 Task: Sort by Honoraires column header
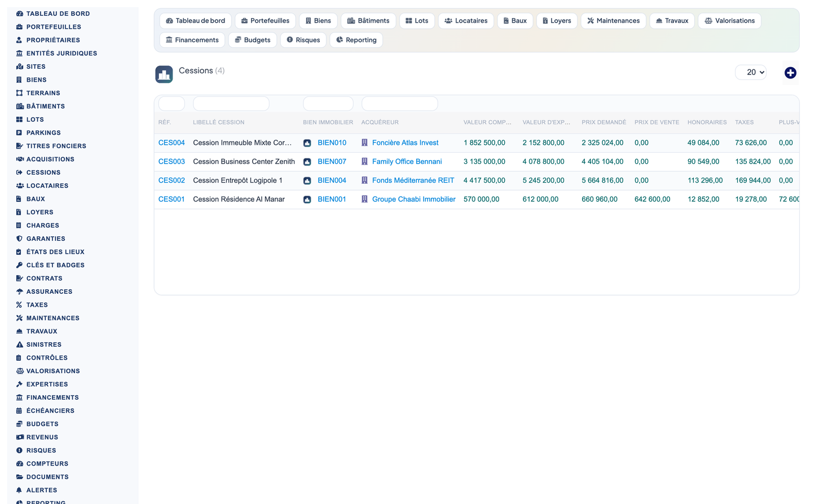click(707, 122)
